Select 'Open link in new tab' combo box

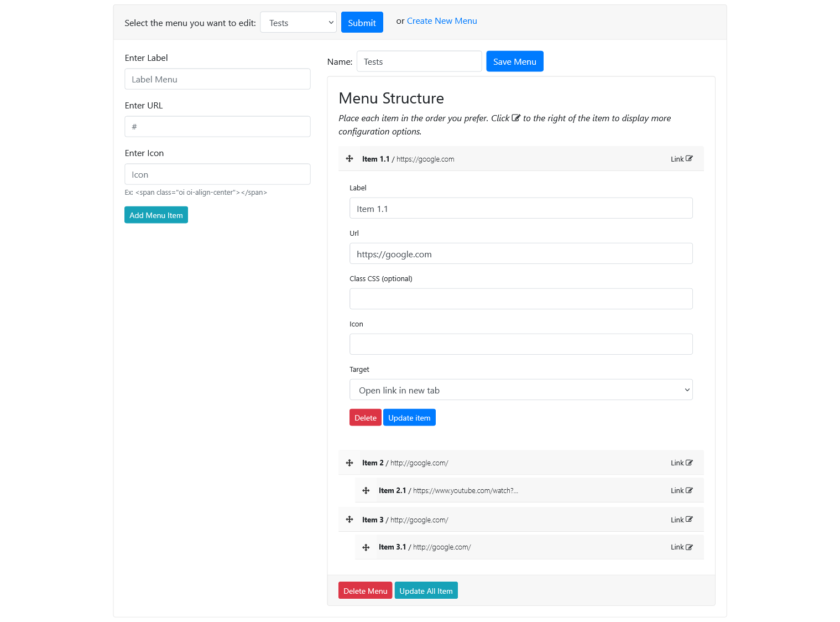tap(520, 390)
